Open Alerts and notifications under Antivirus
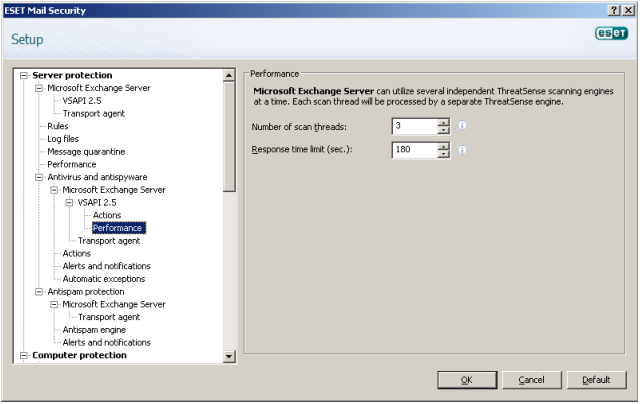 tap(106, 266)
